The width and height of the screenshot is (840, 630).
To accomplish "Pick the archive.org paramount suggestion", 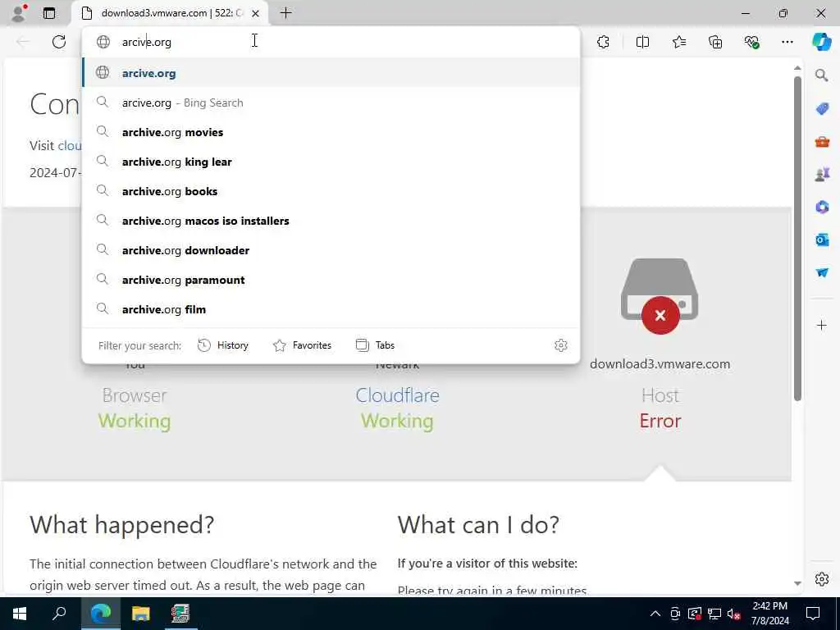I will 331,279.
